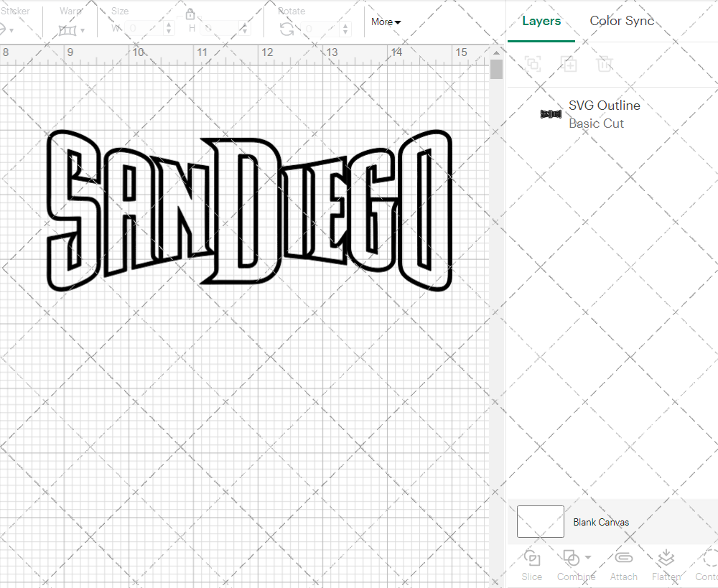The height and width of the screenshot is (588, 718).
Task: Select the Layers tab
Action: [541, 21]
